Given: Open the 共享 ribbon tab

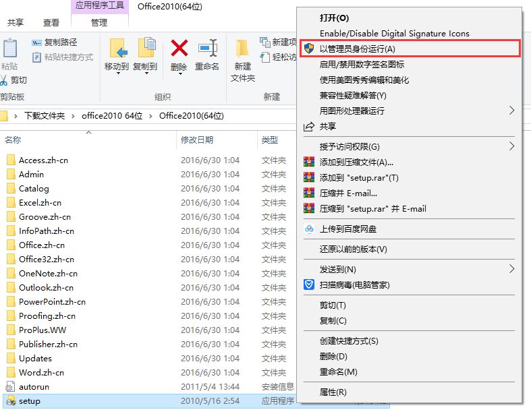Looking at the screenshot, I should pyautogui.click(x=16, y=23).
